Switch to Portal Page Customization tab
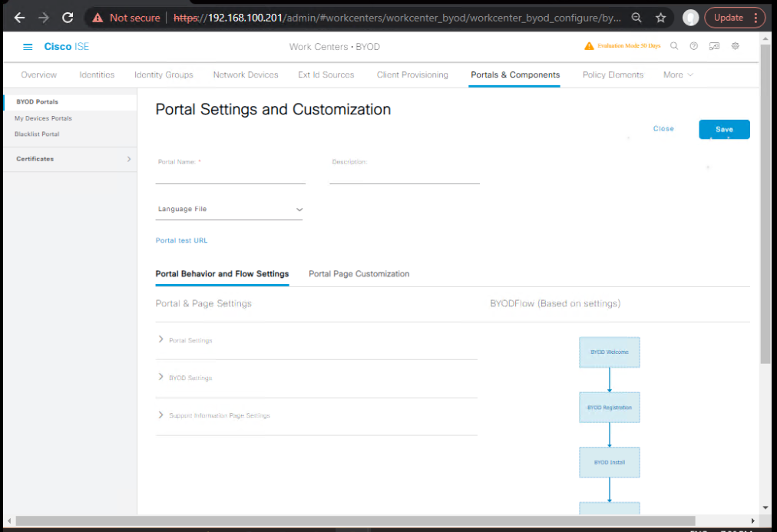 click(359, 274)
